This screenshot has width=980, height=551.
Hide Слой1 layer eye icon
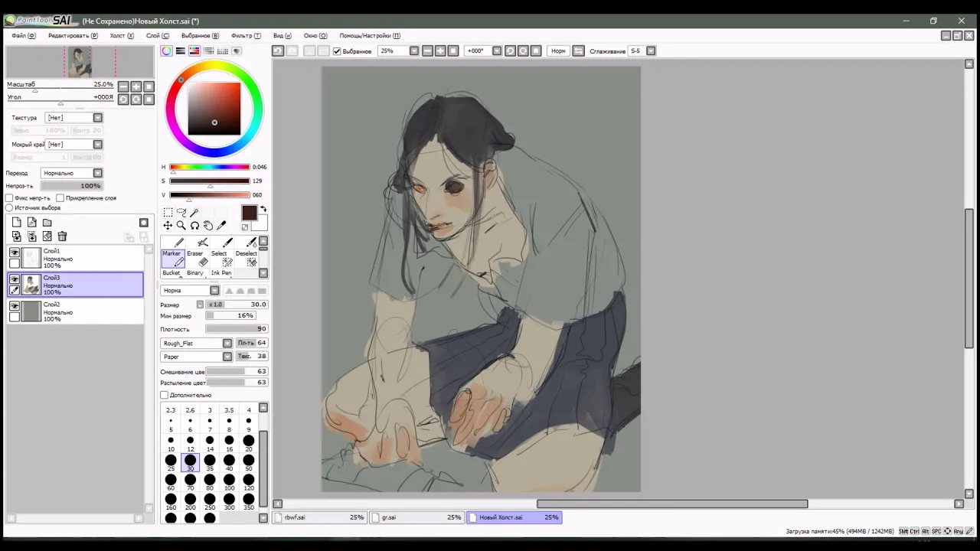tap(15, 253)
